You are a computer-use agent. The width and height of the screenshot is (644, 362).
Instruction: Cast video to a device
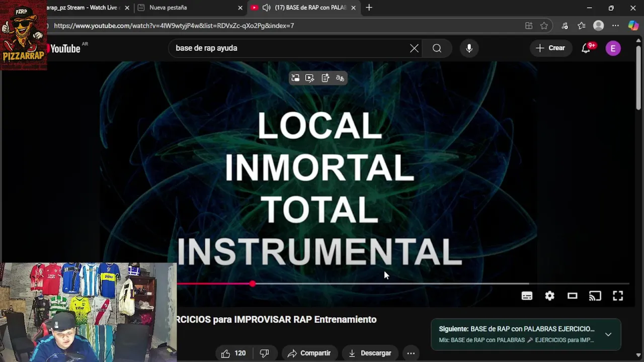coord(595,296)
